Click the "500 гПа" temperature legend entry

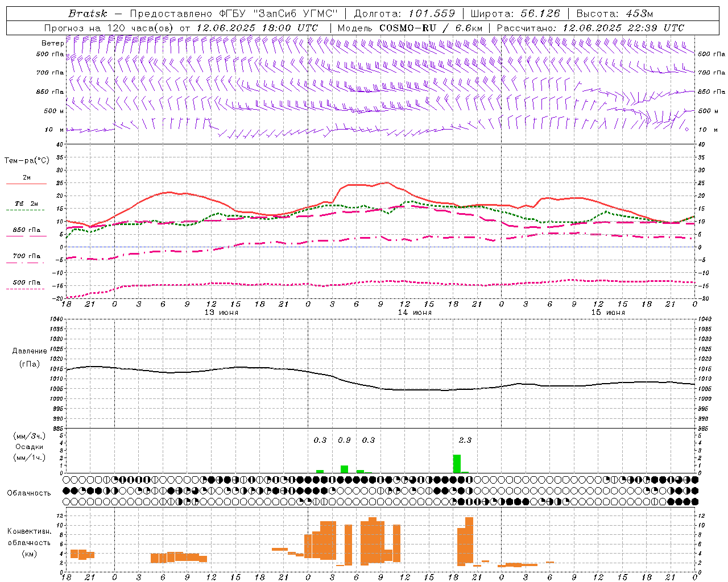pyautogui.click(x=26, y=282)
